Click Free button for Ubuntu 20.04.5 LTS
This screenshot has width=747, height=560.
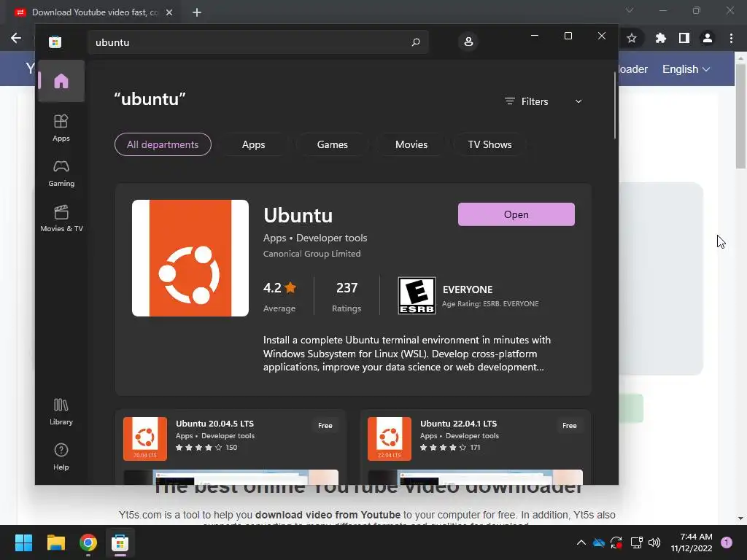point(325,426)
